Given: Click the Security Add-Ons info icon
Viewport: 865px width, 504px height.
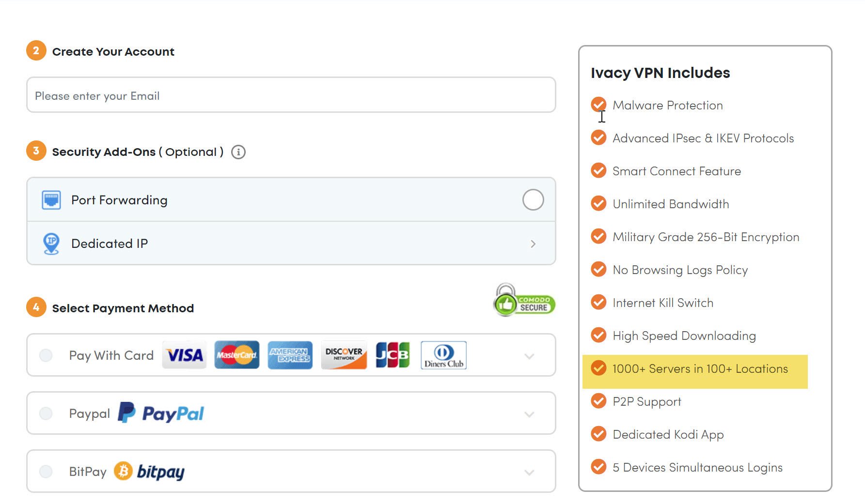Looking at the screenshot, I should coord(238,152).
